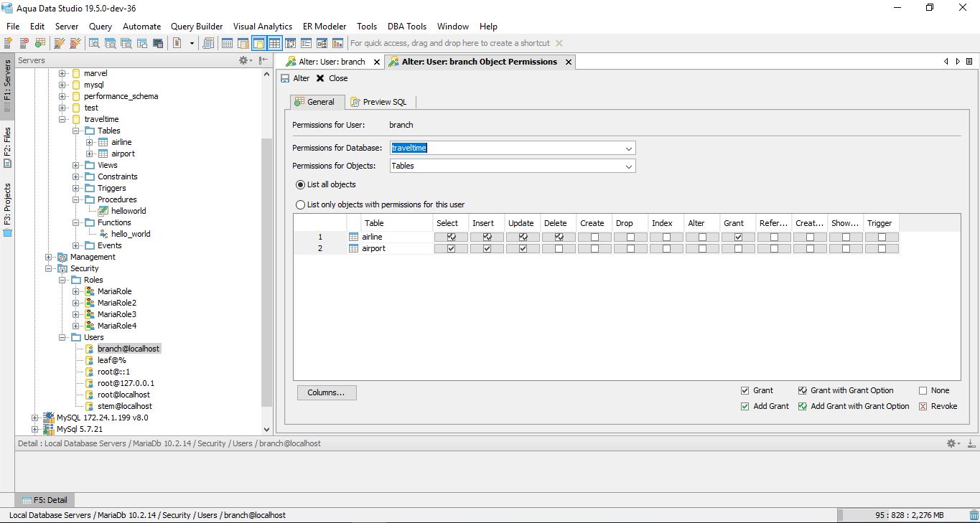980x523 pixels.
Task: Enable Drop permission for airline
Action: point(630,237)
